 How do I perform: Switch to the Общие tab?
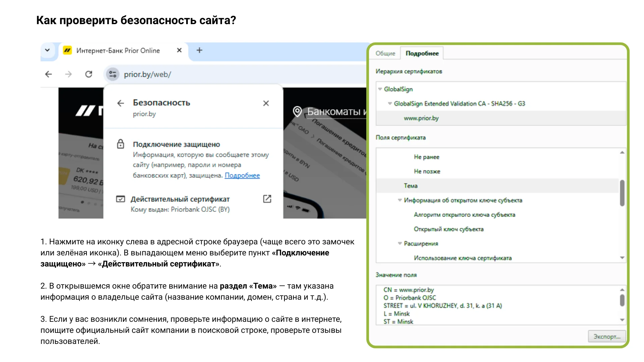point(385,53)
